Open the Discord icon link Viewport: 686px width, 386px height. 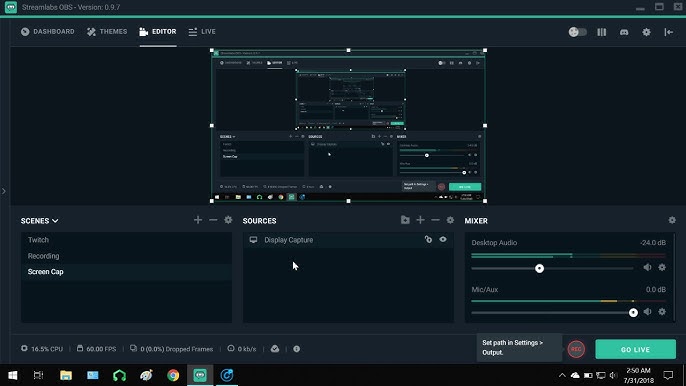(x=624, y=32)
